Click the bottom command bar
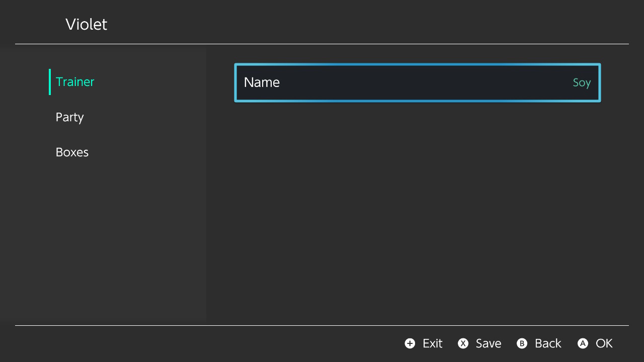 point(322,343)
